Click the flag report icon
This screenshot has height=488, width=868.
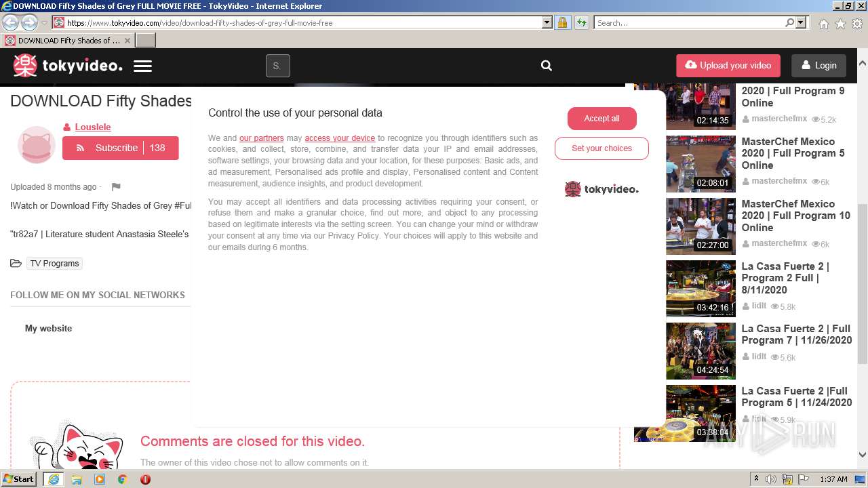coord(116,187)
